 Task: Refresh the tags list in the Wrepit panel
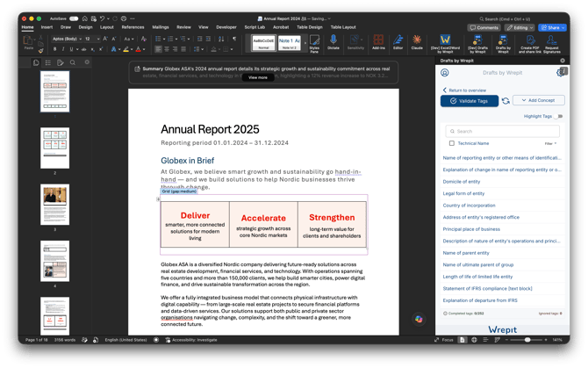tap(506, 101)
